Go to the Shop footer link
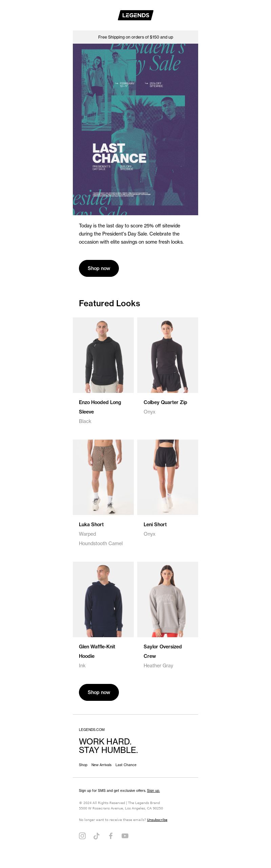 click(x=83, y=765)
